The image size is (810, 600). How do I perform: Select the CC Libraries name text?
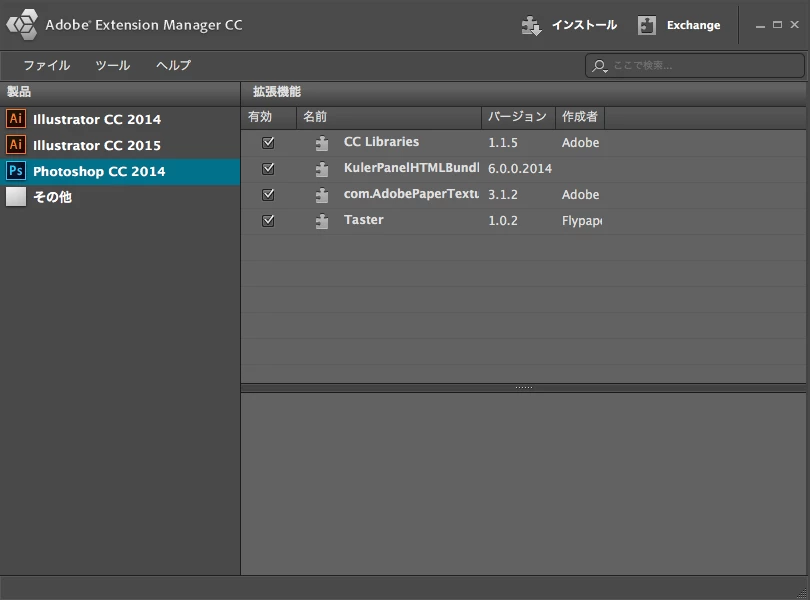pyautogui.click(x=381, y=142)
